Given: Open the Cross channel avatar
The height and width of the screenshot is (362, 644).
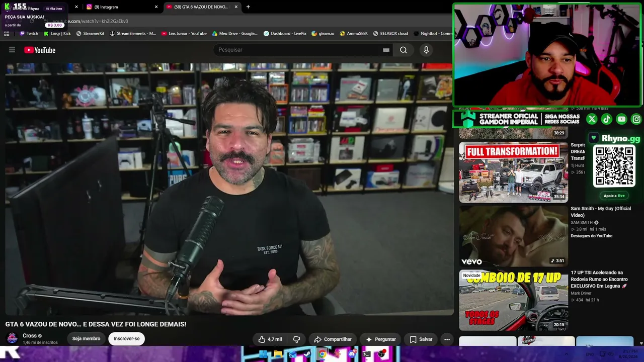Looking at the screenshot, I should click(13, 338).
